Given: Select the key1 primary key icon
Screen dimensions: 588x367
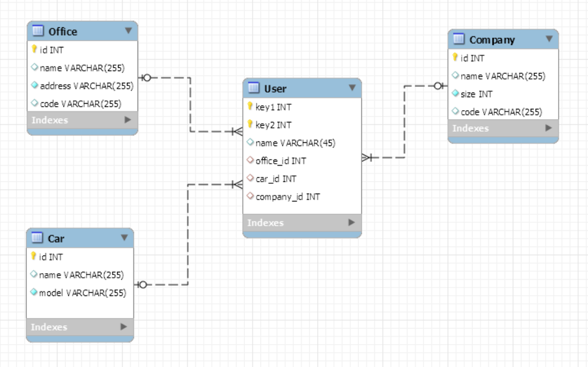Looking at the screenshot, I should point(249,106).
